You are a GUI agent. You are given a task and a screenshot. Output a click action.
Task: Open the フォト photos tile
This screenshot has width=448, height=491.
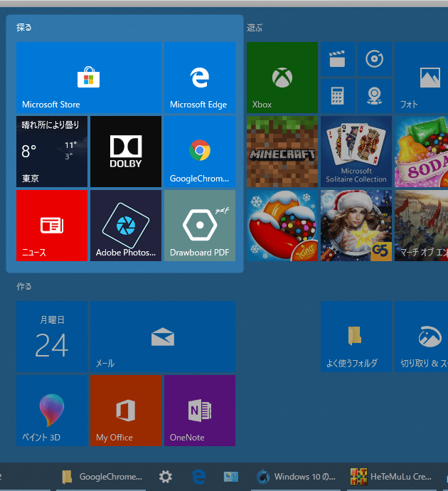click(421, 78)
